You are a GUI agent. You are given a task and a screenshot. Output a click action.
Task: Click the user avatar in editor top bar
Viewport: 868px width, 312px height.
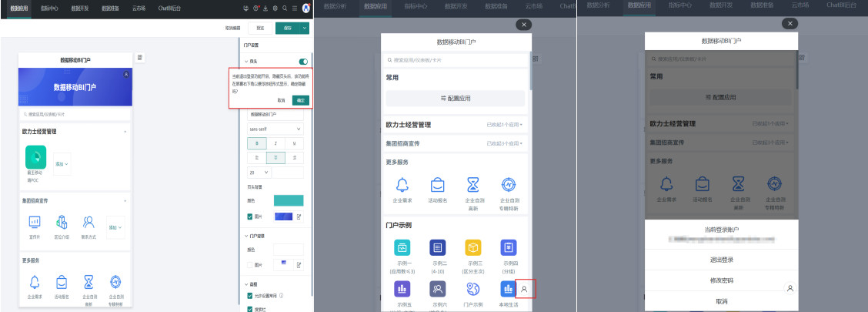tap(305, 8)
